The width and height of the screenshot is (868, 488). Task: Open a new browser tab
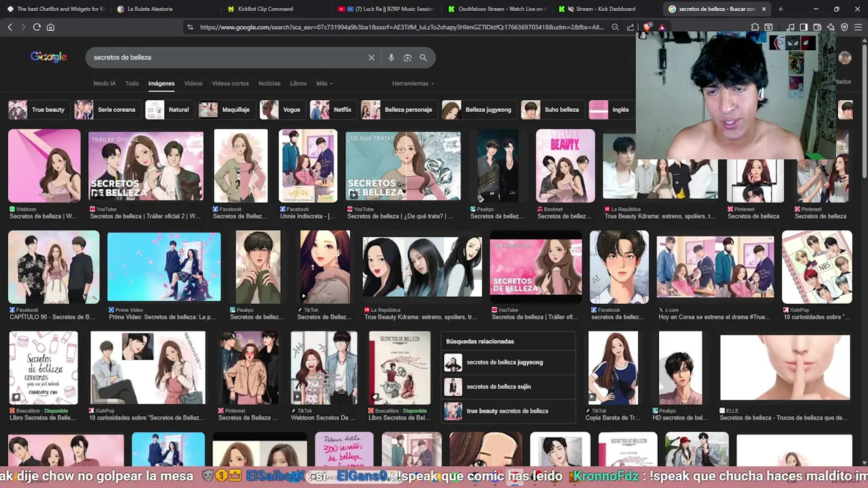[781, 9]
